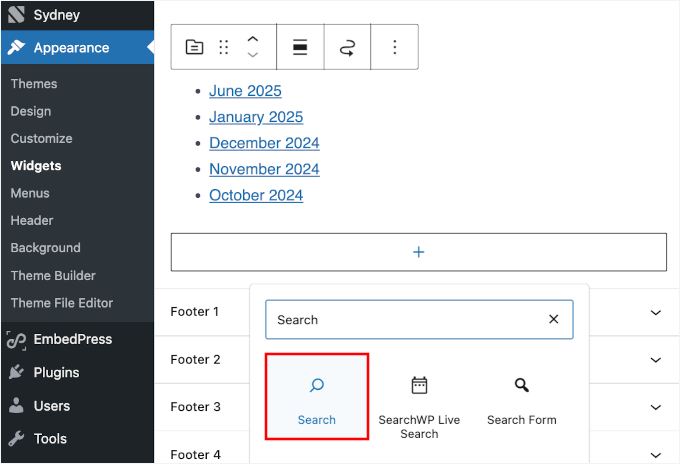Open the December 2024 archive link
Image resolution: width=680 pixels, height=464 pixels.
pos(264,143)
